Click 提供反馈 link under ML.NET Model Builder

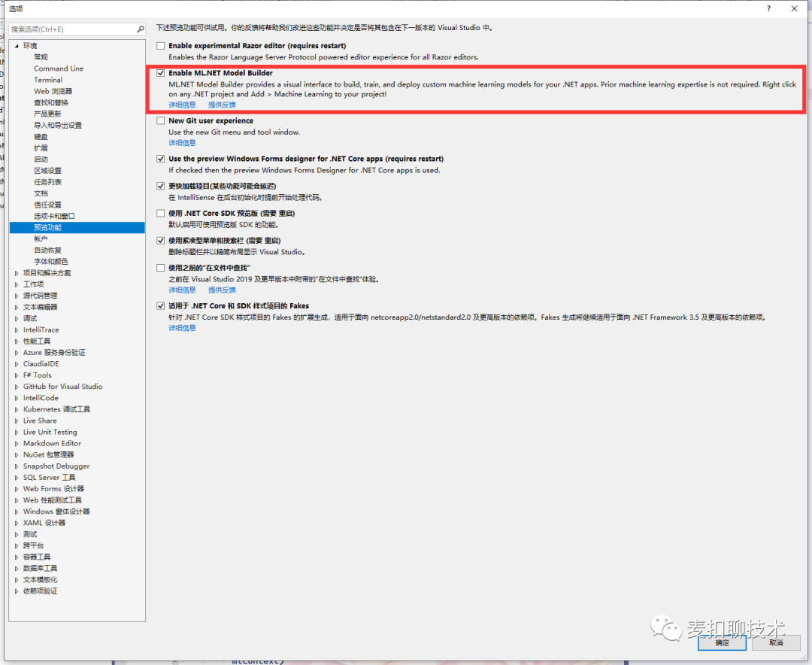pyautogui.click(x=222, y=105)
